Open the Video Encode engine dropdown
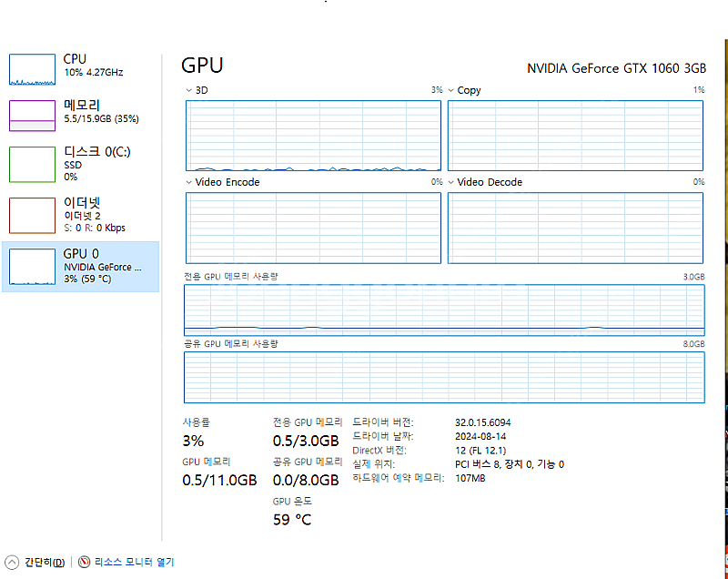Viewport: 728px width, 579px height. [x=188, y=182]
